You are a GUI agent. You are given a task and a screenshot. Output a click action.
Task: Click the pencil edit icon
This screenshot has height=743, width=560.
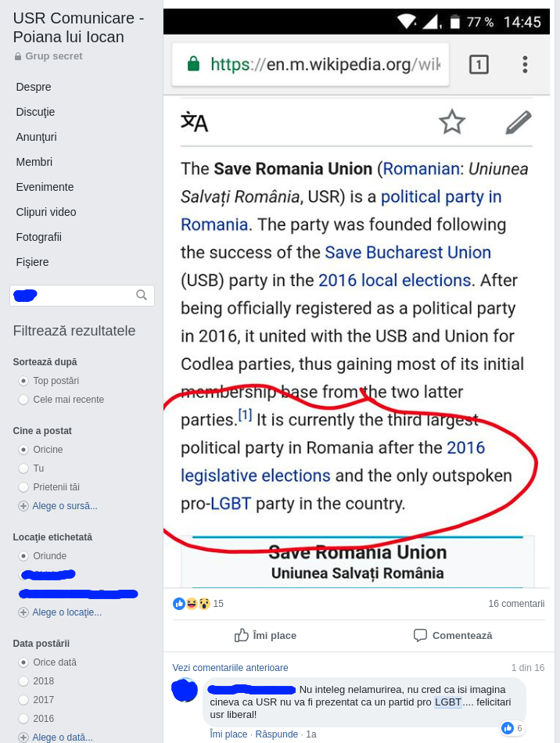point(518,122)
